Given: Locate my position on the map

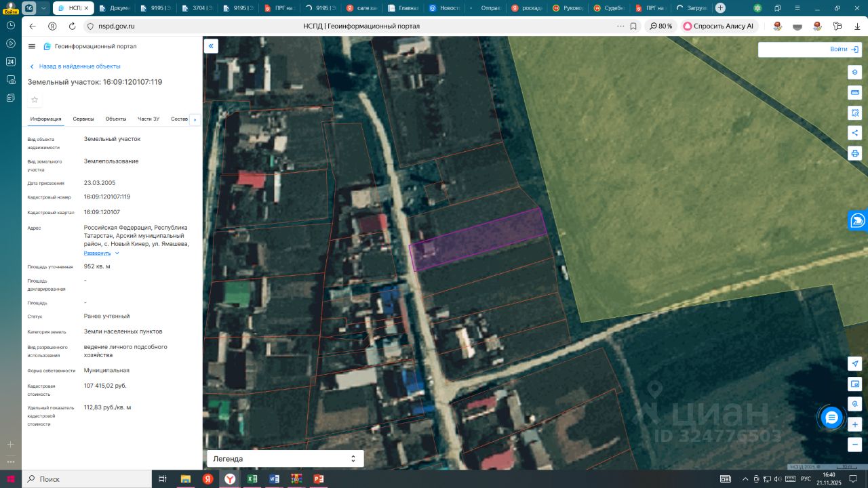Looking at the screenshot, I should point(854,364).
